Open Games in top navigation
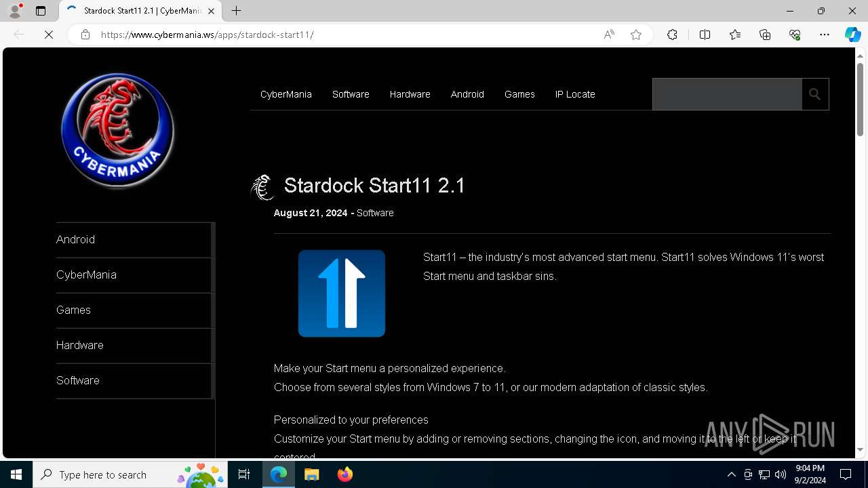The image size is (868, 488). pyautogui.click(x=519, y=94)
